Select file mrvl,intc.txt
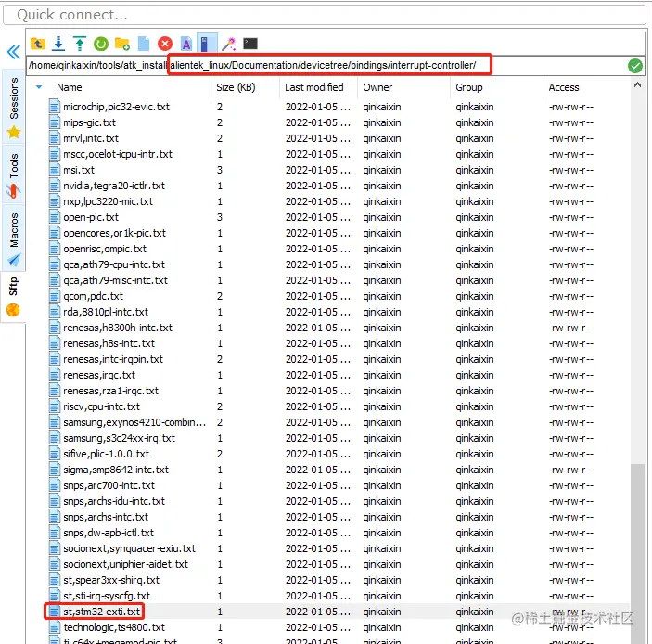The width and height of the screenshot is (652, 644). pyautogui.click(x=91, y=138)
